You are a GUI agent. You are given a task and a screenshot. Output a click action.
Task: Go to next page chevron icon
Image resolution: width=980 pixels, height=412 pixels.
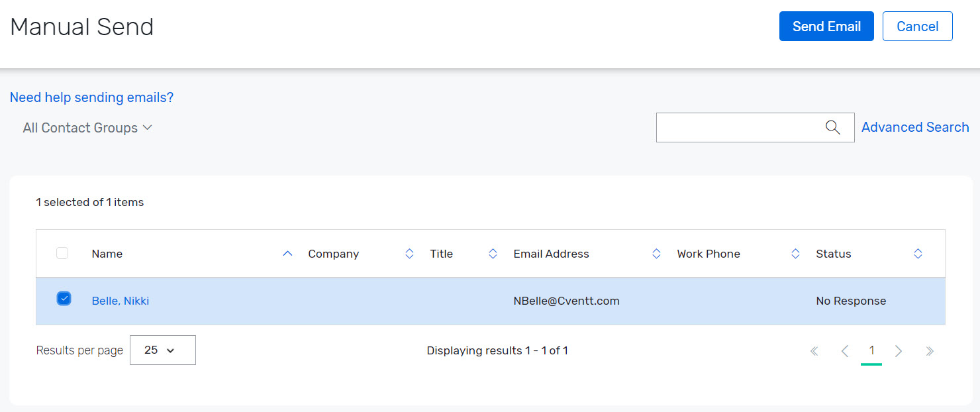(x=899, y=350)
